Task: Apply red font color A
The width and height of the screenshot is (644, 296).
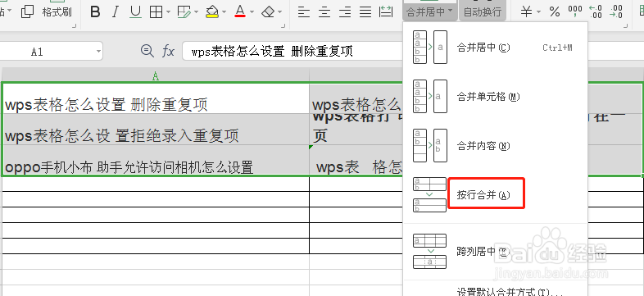Action: tap(240, 12)
